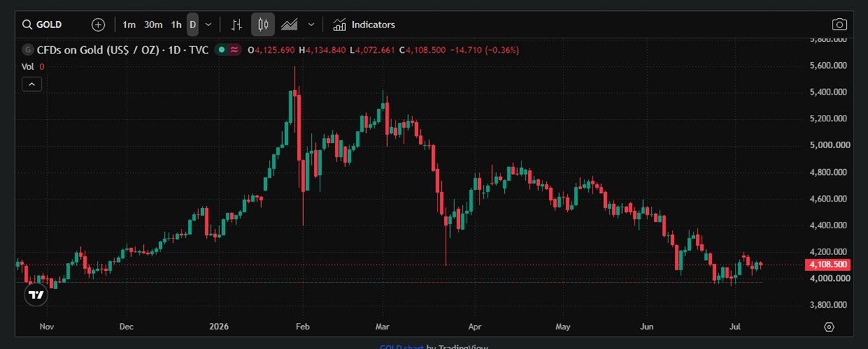Click the change value −14.710 (−0.36%)
The height and width of the screenshot is (349, 868).
tap(484, 50)
